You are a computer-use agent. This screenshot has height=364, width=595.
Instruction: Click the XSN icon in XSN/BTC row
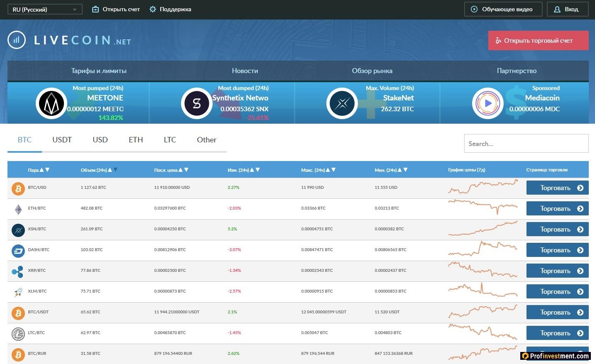[18, 230]
